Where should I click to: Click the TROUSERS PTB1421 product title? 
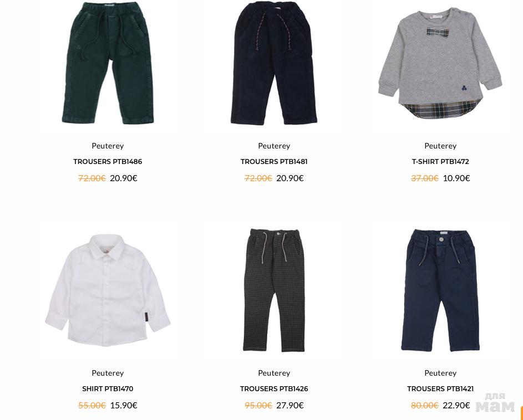tap(440, 388)
